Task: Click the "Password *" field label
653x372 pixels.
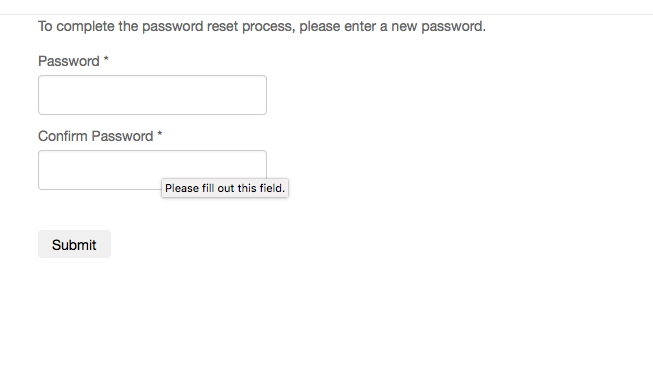Action: pos(73,61)
